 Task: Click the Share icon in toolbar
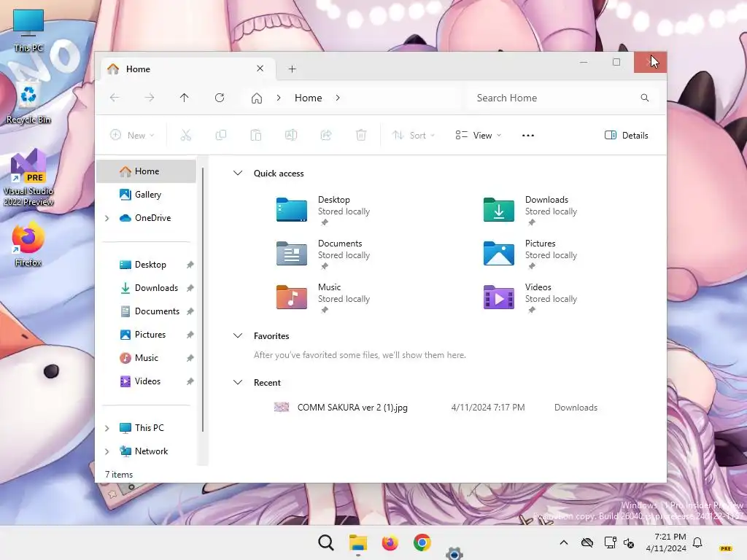[326, 135]
